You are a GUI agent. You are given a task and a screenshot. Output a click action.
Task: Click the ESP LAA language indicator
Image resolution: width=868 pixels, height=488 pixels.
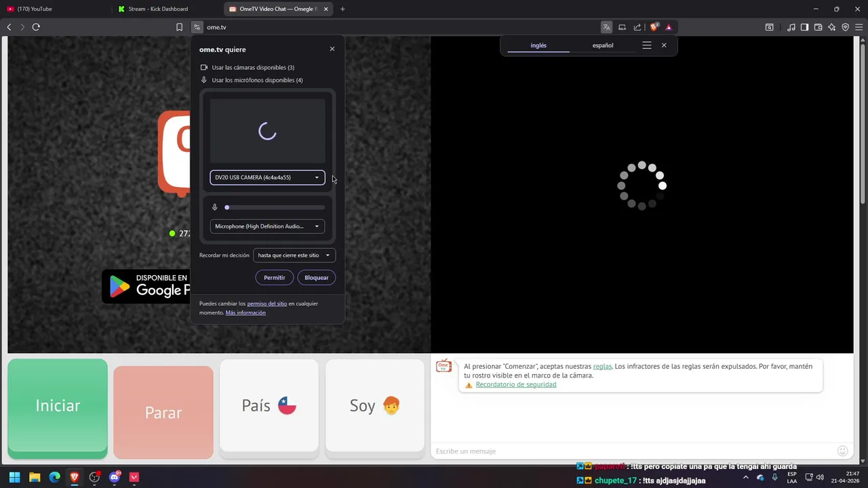point(792,477)
